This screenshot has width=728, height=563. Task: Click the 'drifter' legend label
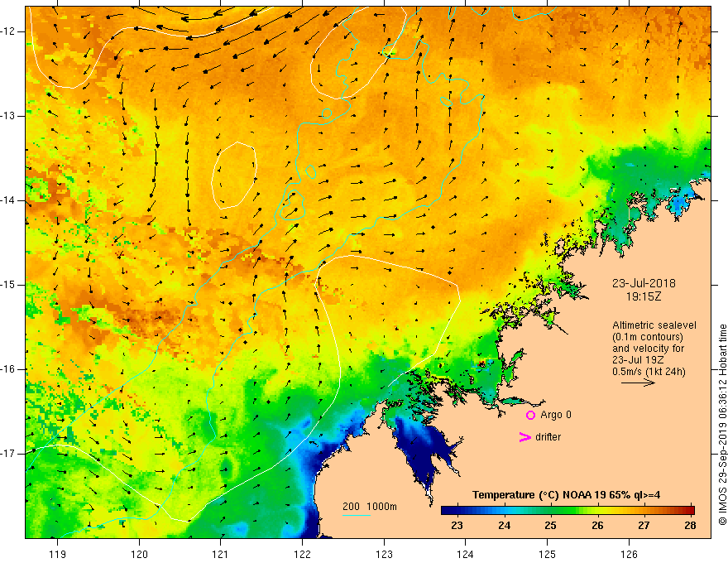coord(548,437)
